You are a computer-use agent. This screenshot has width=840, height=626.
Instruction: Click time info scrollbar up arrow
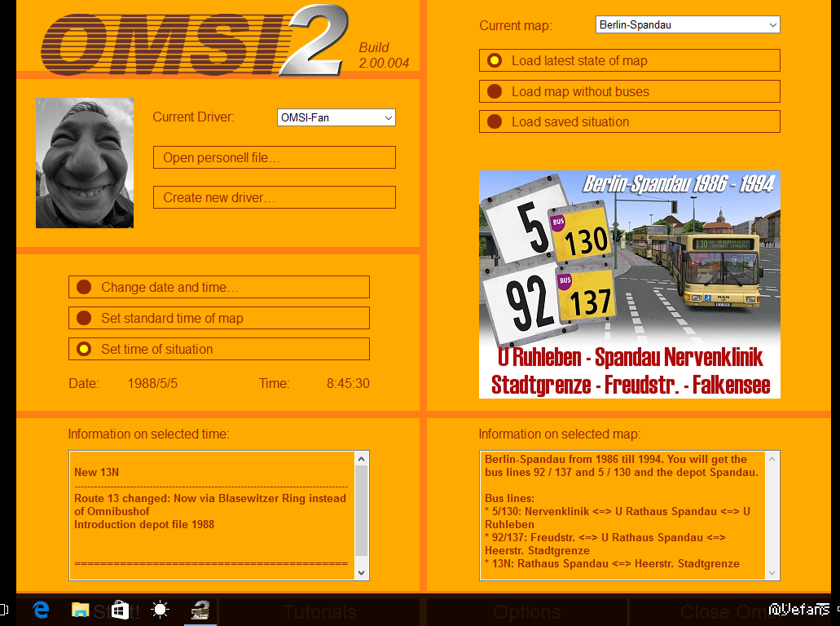coord(362,459)
